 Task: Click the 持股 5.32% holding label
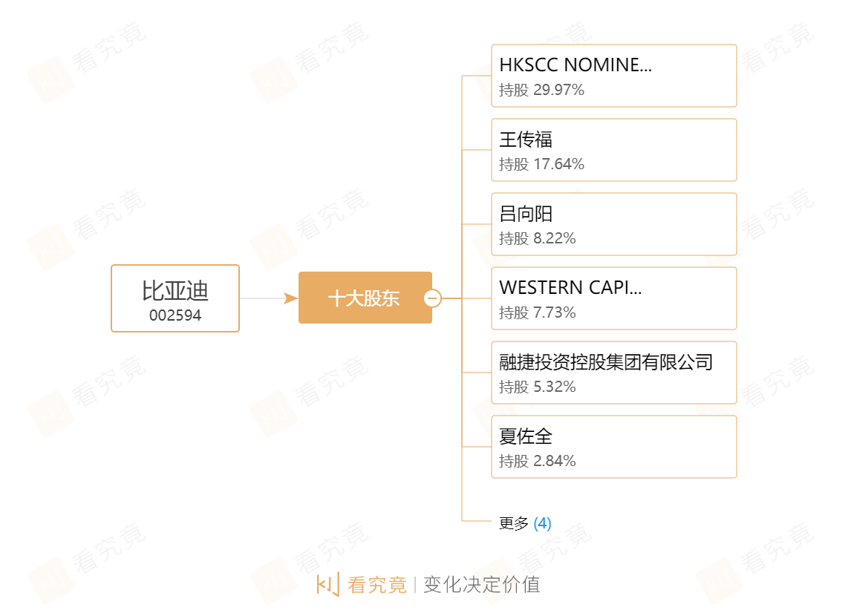point(537,387)
